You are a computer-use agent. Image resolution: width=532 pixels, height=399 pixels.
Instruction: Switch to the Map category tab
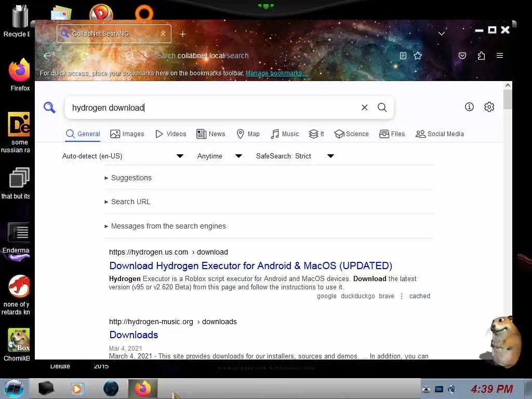pyautogui.click(x=248, y=134)
